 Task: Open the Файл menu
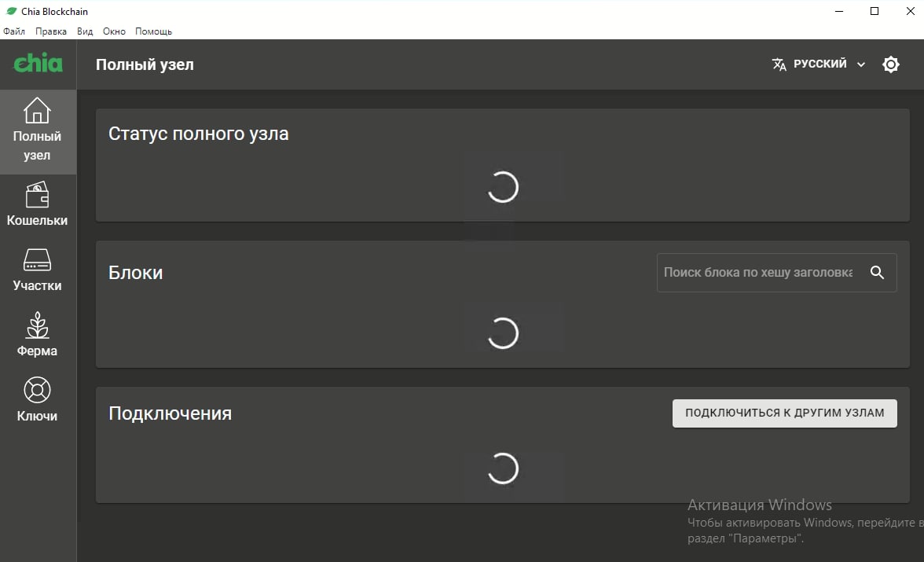(14, 31)
